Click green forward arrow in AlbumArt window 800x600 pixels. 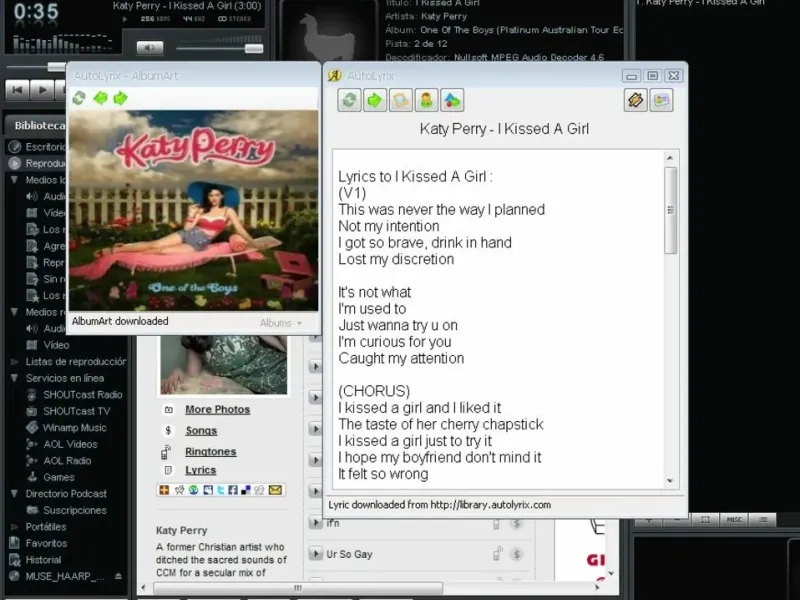(x=120, y=98)
